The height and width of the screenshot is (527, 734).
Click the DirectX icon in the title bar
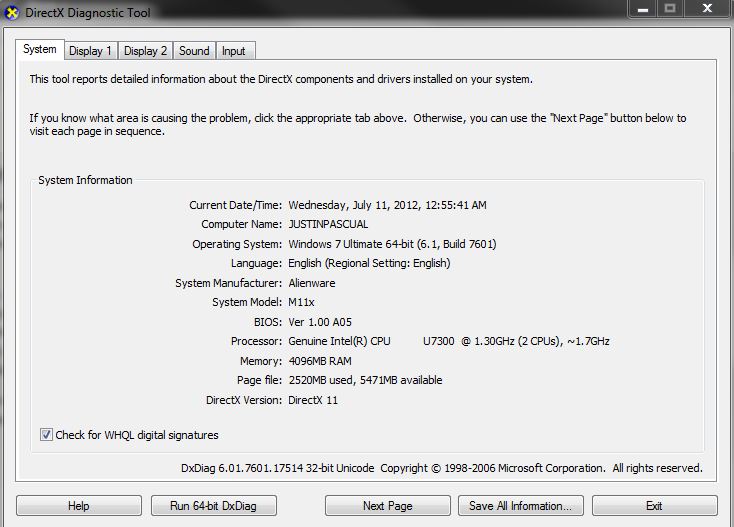pyautogui.click(x=12, y=11)
